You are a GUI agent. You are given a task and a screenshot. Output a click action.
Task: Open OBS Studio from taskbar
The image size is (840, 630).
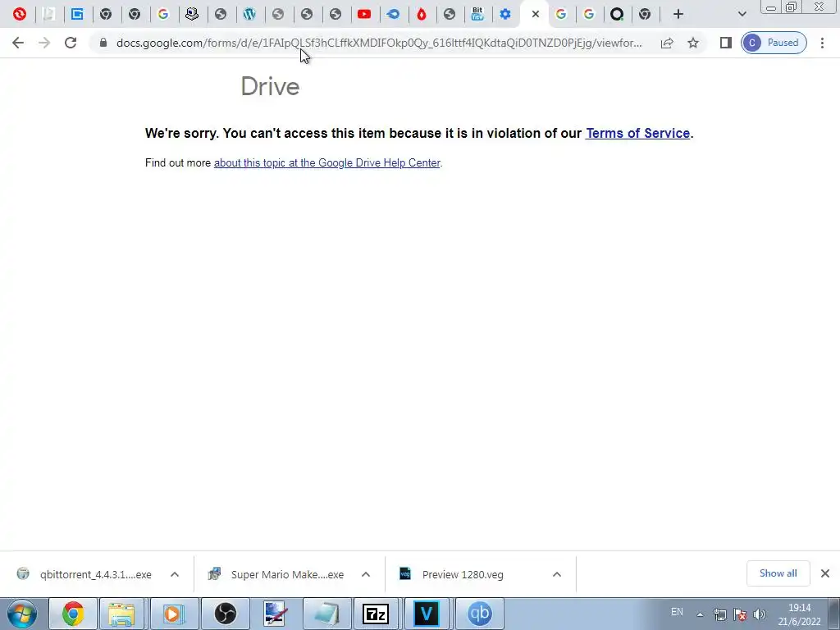(x=225, y=614)
